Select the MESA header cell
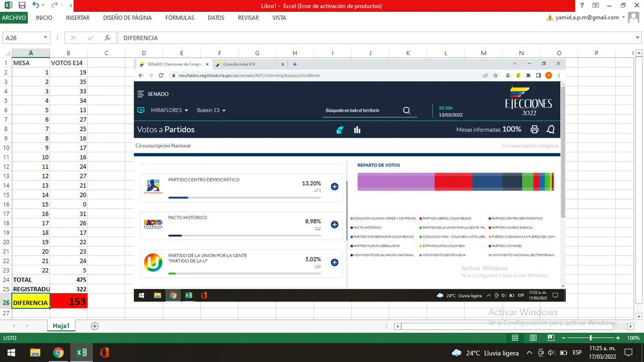644x362 pixels. (31, 63)
